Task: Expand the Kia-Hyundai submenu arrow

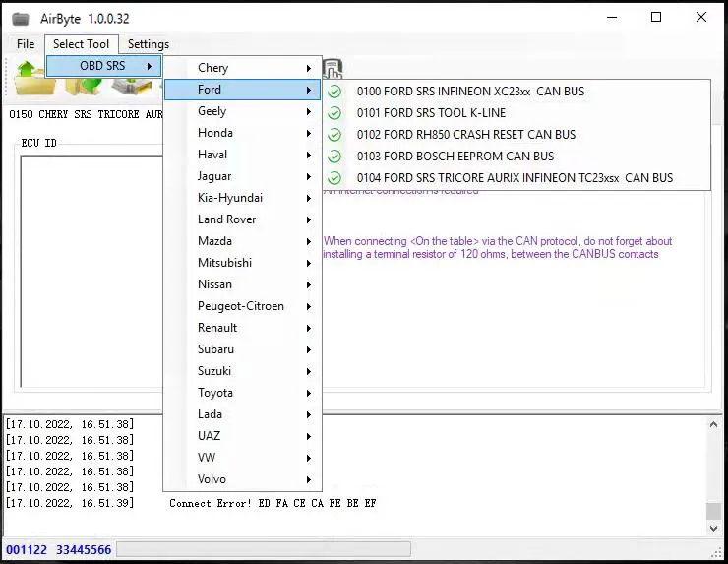Action: pos(309,198)
